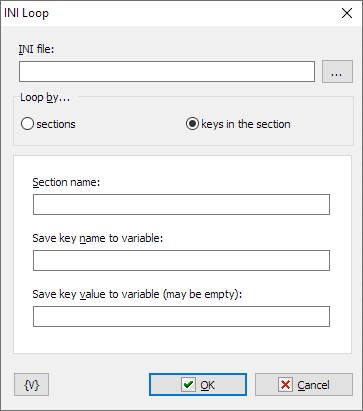Click the 'INI file:' label

coord(36,49)
